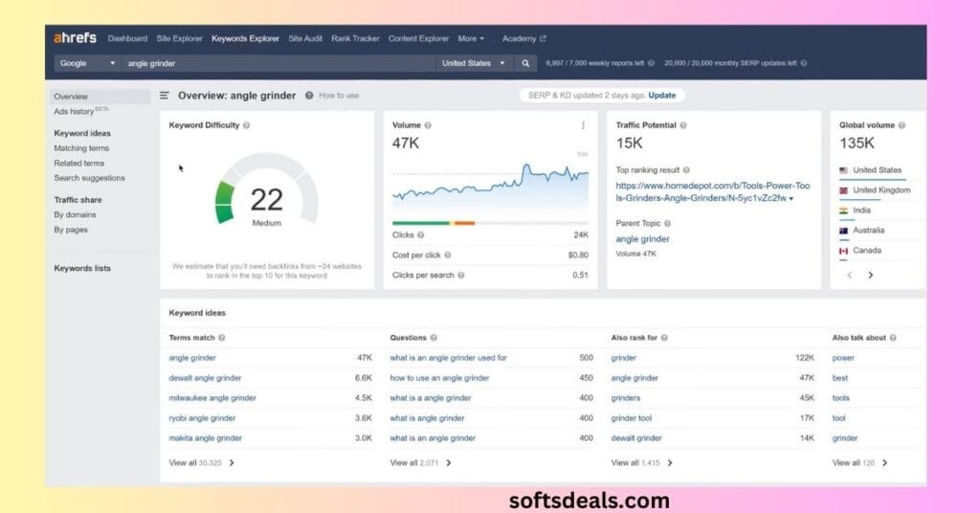Image resolution: width=980 pixels, height=513 pixels.
Task: Click the clicks distribution color bar
Action: [490, 223]
